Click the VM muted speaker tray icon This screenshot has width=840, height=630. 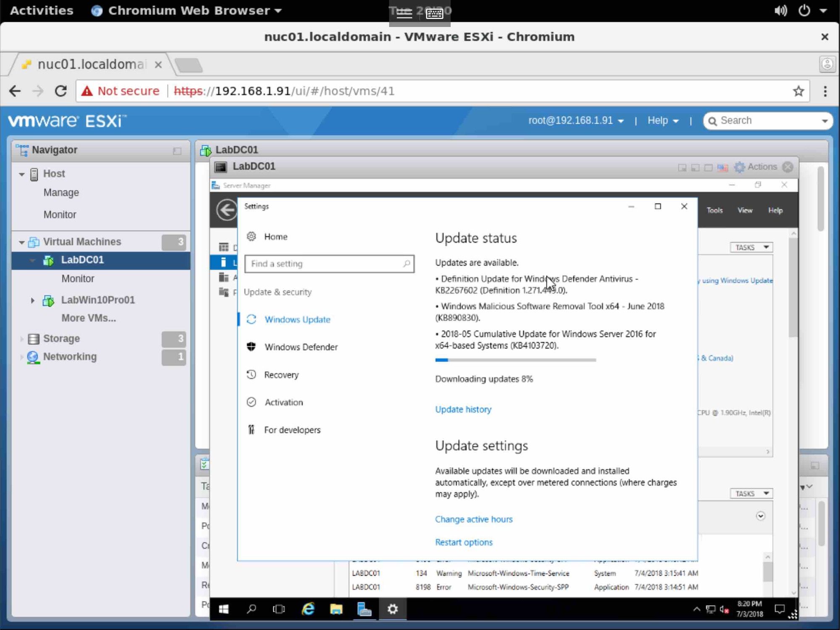pyautogui.click(x=724, y=609)
